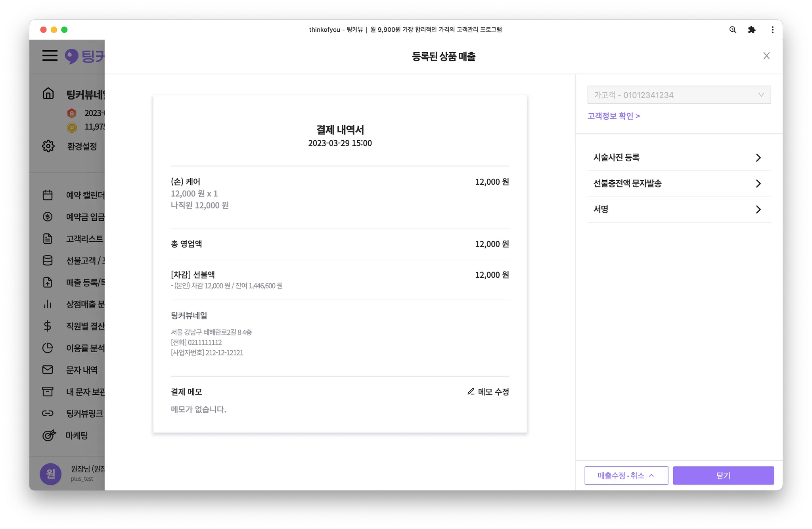Expand 선불충전액 문자발송 row arrow
This screenshot has height=529, width=812.
758,183
